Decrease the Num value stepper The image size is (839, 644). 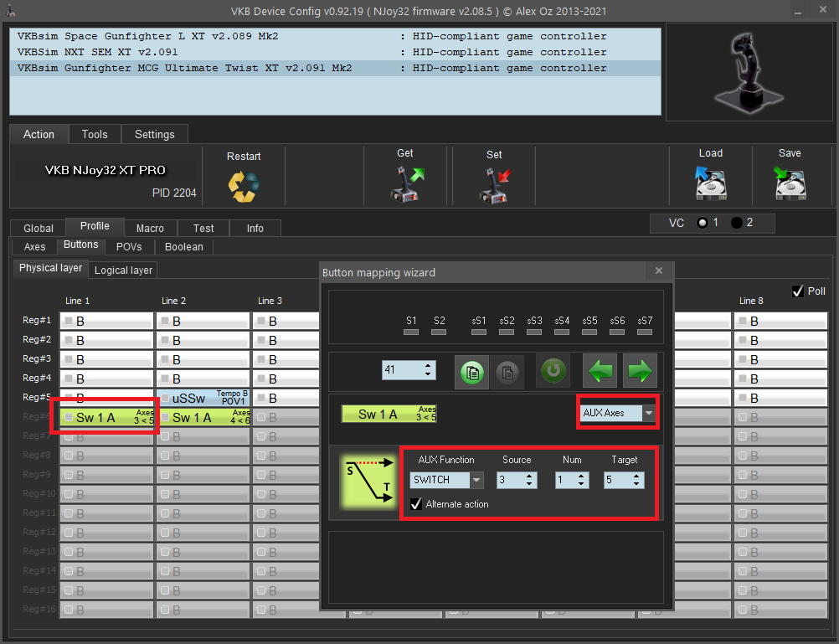tap(580, 484)
